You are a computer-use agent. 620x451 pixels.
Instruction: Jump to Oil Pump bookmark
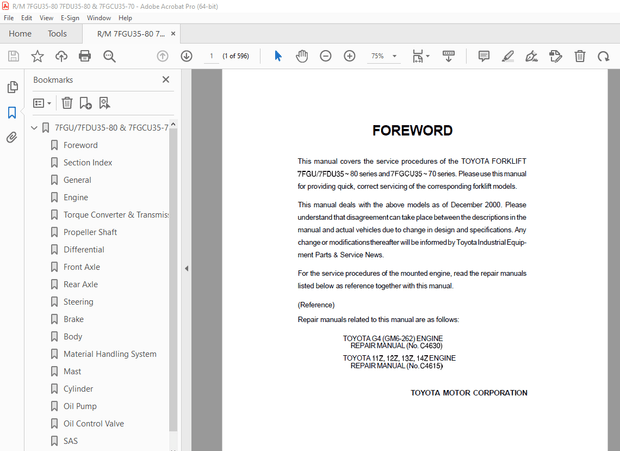80,406
